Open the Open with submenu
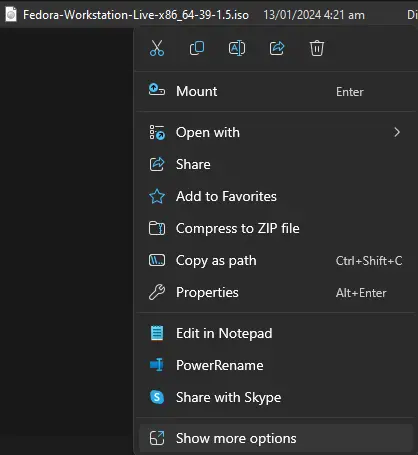 275,132
